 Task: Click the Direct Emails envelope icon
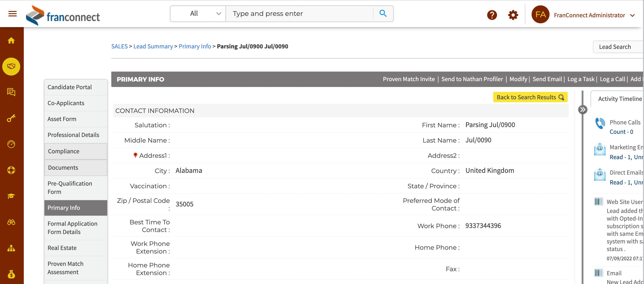[x=600, y=174]
